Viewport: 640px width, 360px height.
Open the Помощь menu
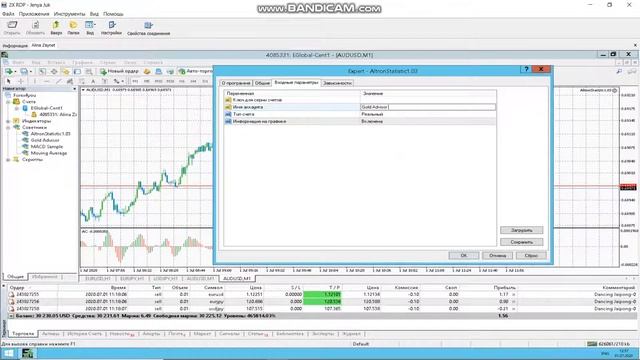pyautogui.click(x=113, y=14)
